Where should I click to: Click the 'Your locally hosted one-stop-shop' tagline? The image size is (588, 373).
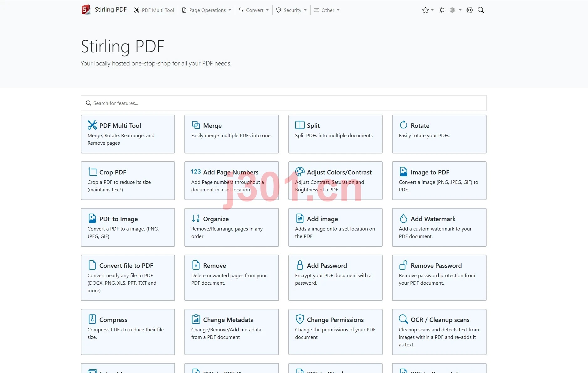156,63
